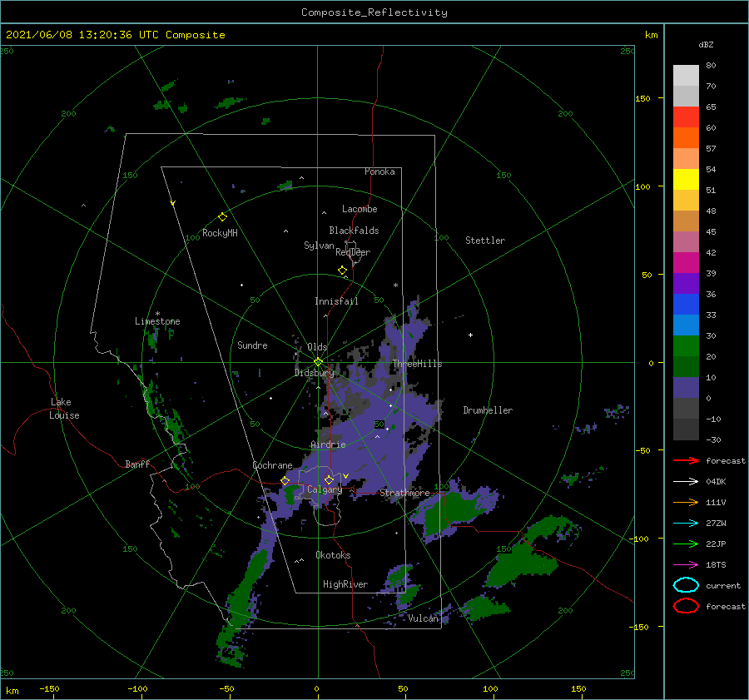Click the white 04DK arrow icon
749x700 pixels.
click(x=686, y=482)
